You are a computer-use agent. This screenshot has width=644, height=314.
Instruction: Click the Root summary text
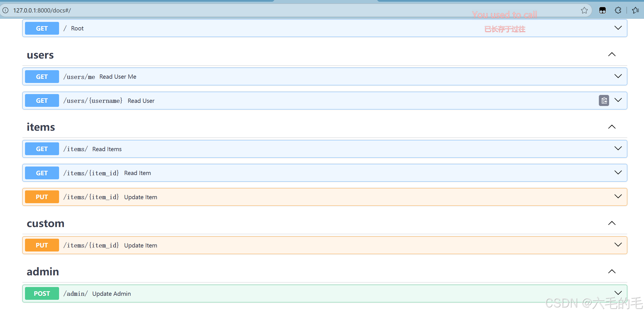(77, 28)
